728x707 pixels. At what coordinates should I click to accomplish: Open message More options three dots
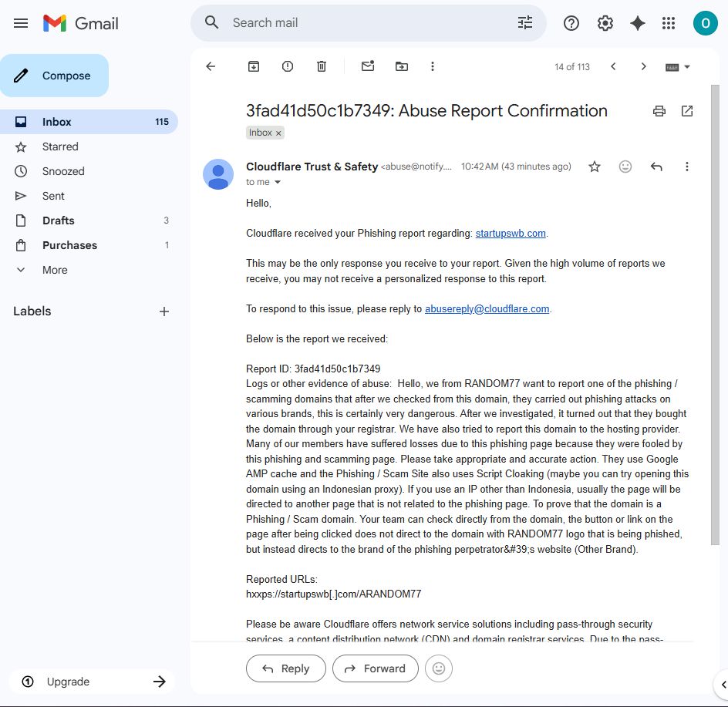(686, 167)
